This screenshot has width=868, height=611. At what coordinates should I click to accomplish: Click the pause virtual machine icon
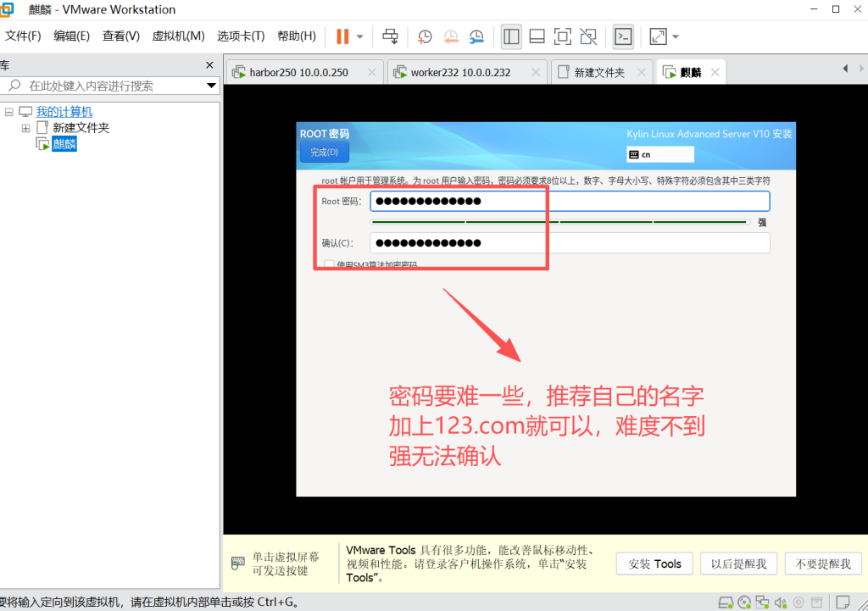[342, 36]
